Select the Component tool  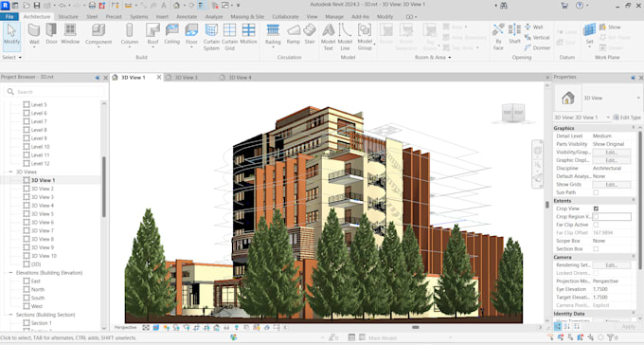pyautogui.click(x=98, y=34)
